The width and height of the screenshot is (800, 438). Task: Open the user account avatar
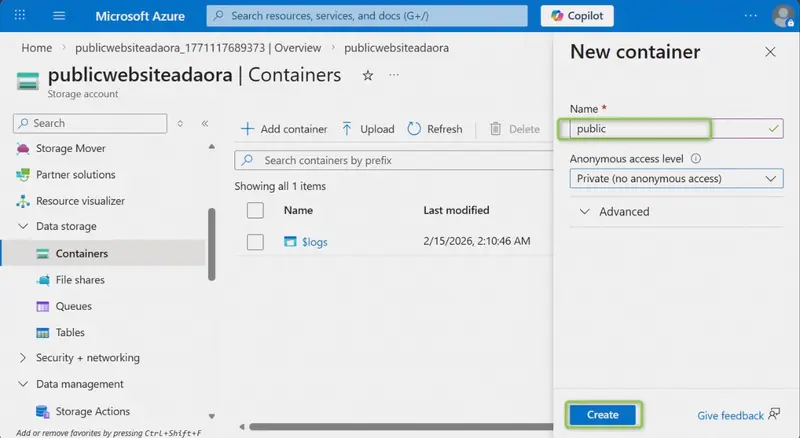point(783,16)
